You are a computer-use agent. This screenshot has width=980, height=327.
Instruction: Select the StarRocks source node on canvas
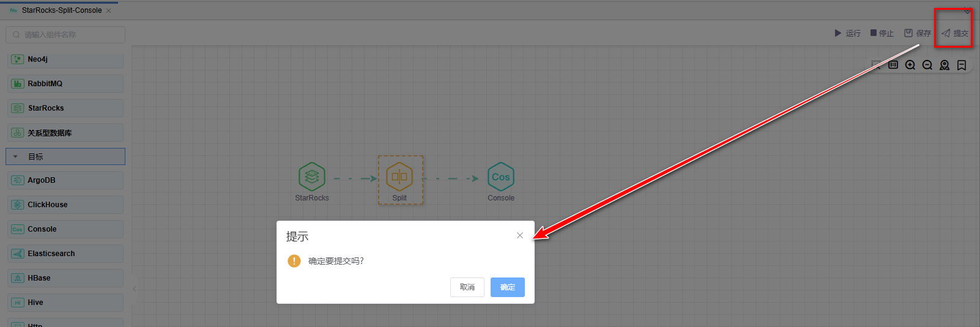(312, 177)
